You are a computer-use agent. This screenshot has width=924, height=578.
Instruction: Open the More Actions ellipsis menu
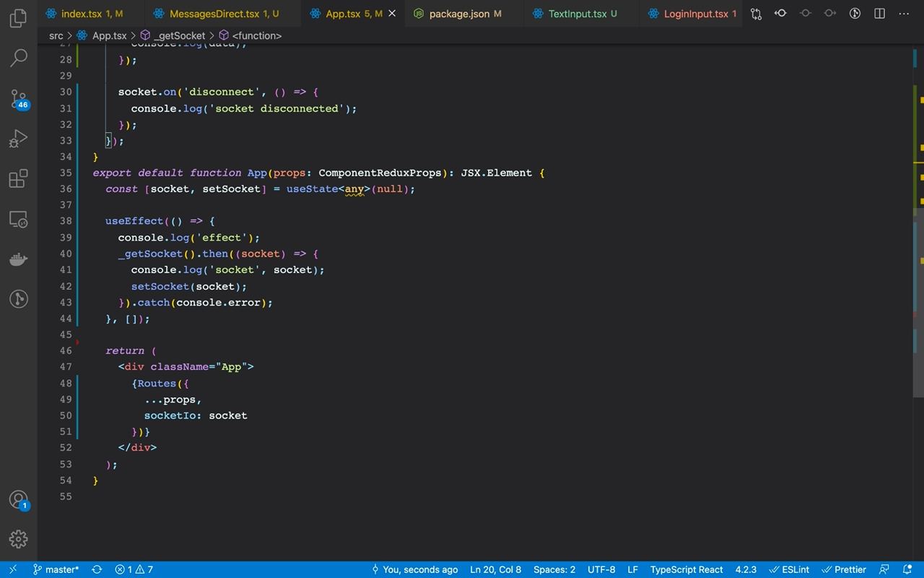904,14
